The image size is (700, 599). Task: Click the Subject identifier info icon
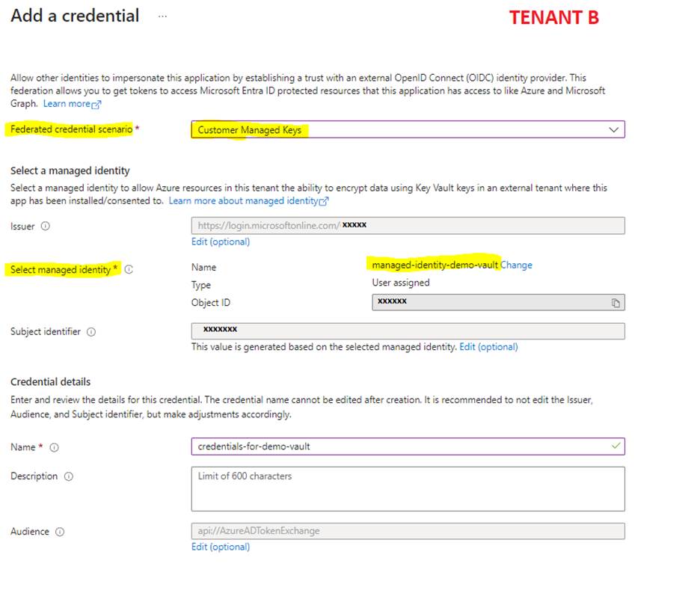point(91,332)
